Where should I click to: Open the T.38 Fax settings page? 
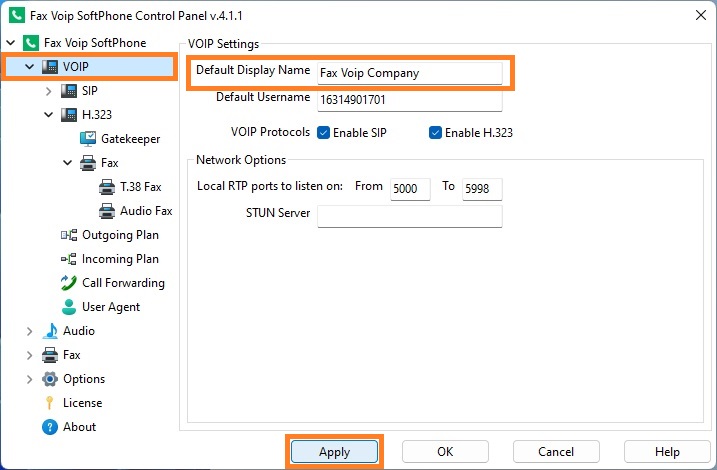[x=141, y=187]
